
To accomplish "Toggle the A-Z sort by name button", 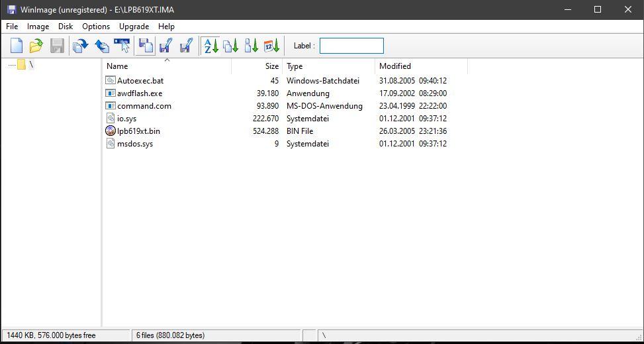I will coord(211,46).
